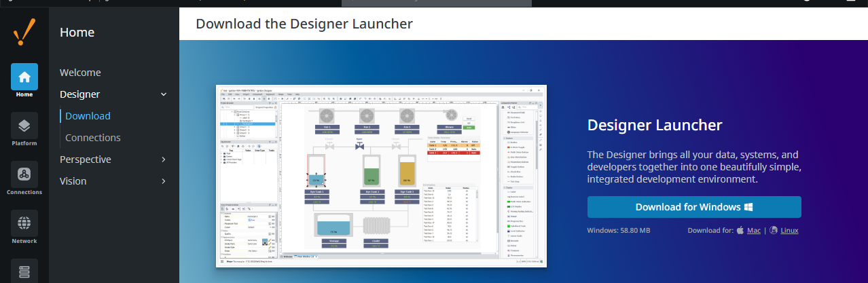Open Connections under the Designer menu
The image size is (868, 283).
pyautogui.click(x=93, y=138)
